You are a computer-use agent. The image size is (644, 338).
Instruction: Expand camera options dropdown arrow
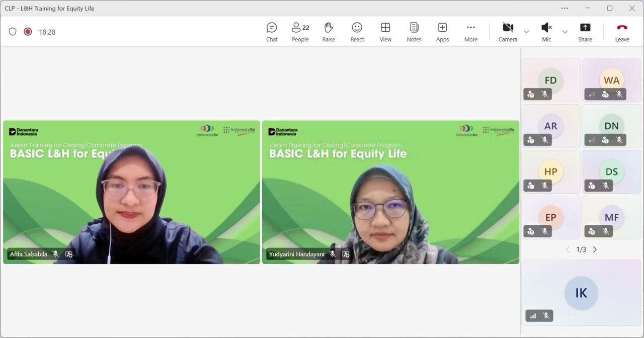526,32
